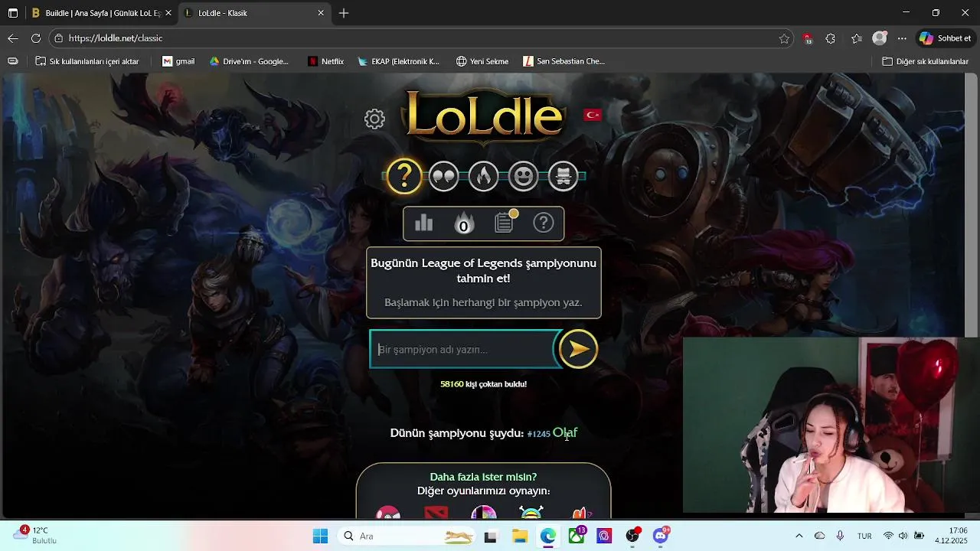This screenshot has height=551, width=980.
Task: Refresh the current page
Action: pyautogui.click(x=36, y=38)
